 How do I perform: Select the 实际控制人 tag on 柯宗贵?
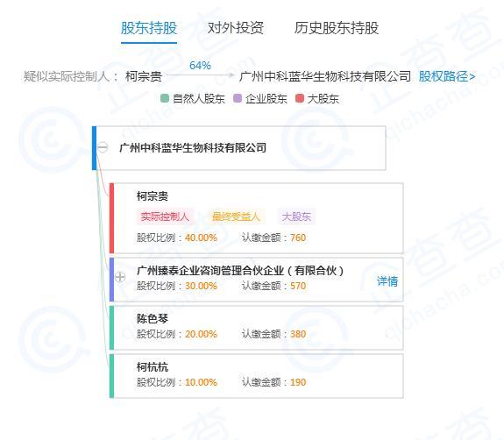(x=165, y=216)
